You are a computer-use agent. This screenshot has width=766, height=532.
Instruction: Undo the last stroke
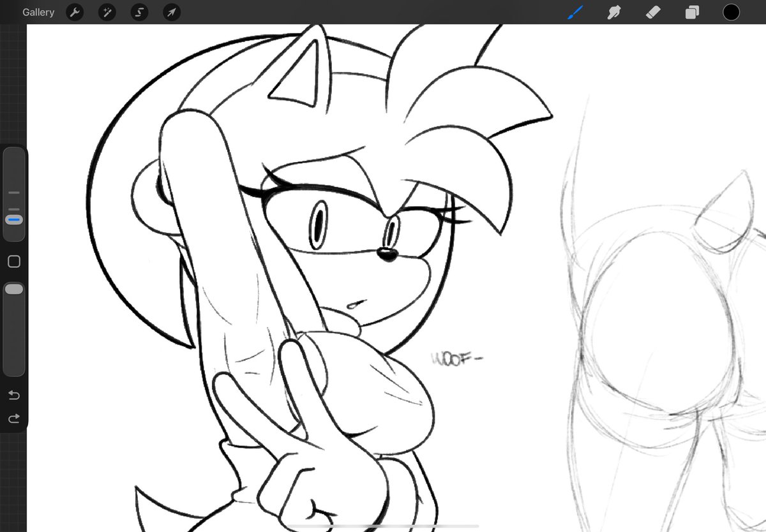pyautogui.click(x=14, y=395)
